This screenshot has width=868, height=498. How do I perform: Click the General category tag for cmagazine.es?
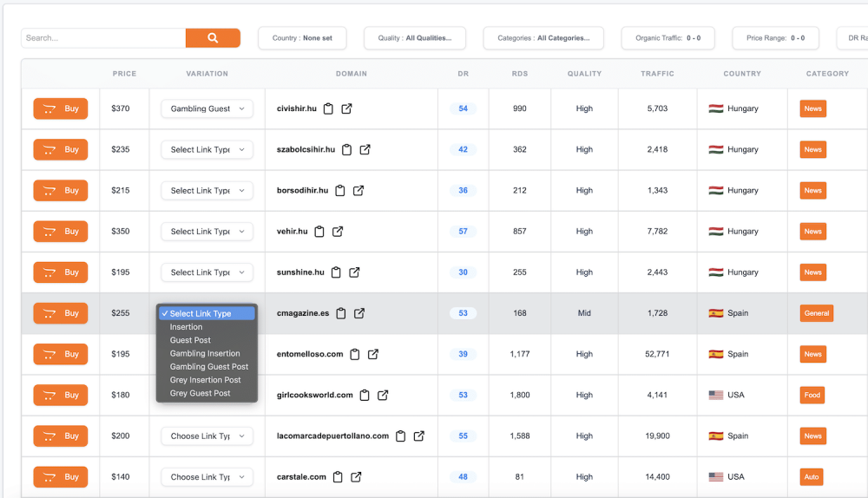pos(817,313)
